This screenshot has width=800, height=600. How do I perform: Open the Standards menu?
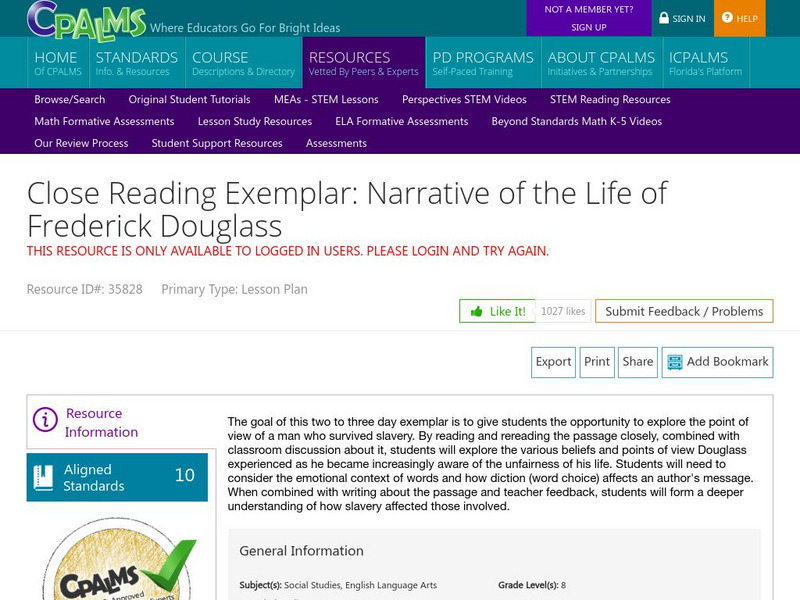tap(136, 63)
